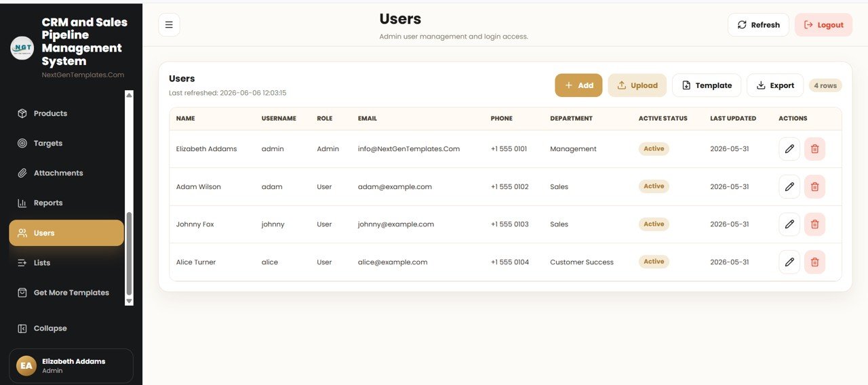Open the hamburger menu toggle
The image size is (868, 385).
[169, 25]
